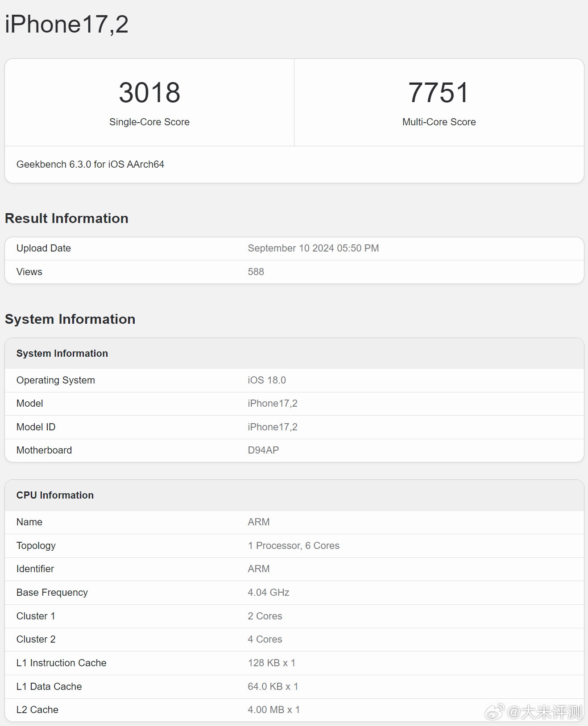The height and width of the screenshot is (726, 588).
Task: Click Geekbench 6.3.0 for iOS AArch64 text
Action: tap(90, 165)
